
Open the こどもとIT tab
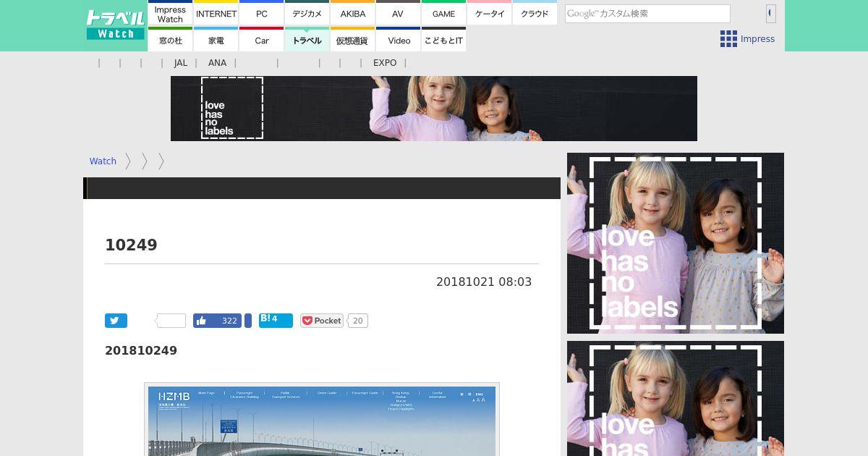(x=443, y=40)
